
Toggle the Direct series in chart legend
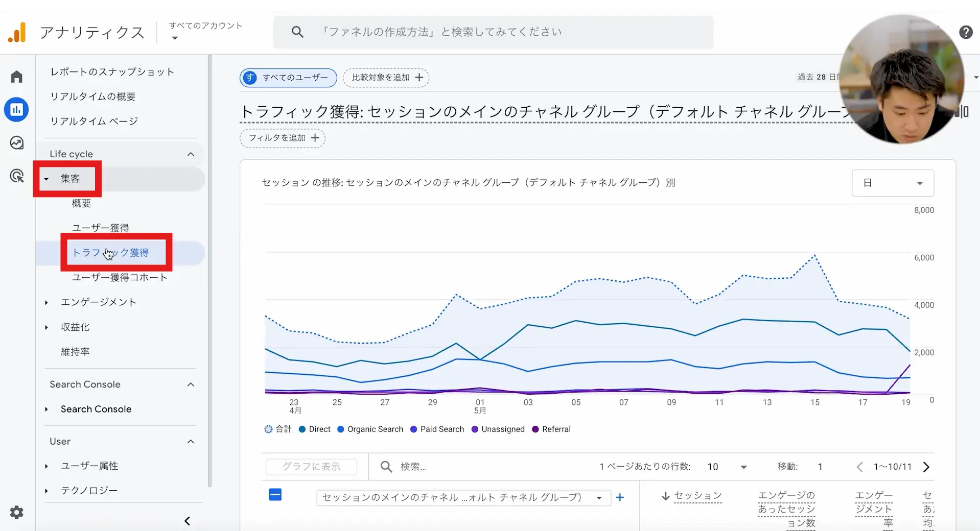pos(314,429)
